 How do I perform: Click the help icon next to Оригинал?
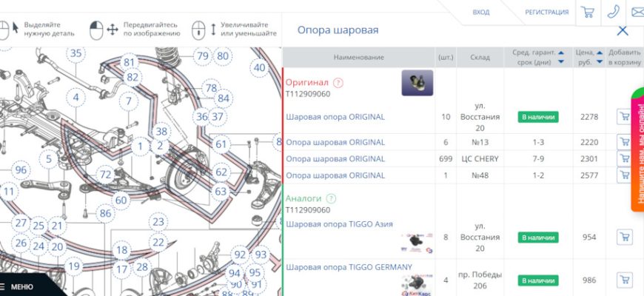tap(338, 83)
